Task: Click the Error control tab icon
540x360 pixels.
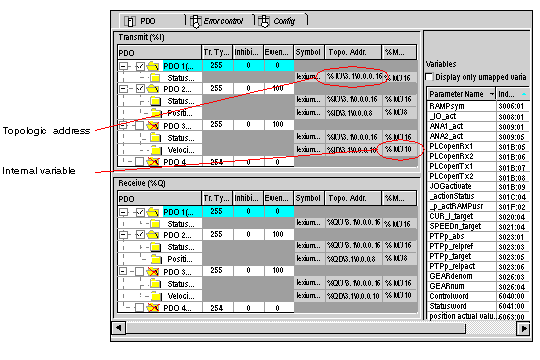Action: click(x=196, y=21)
